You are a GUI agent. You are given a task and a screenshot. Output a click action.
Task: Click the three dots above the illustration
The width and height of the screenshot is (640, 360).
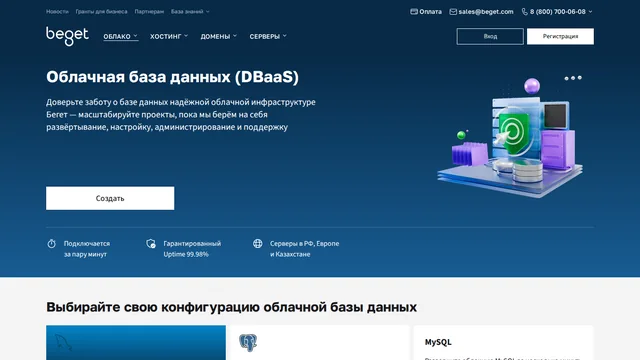(573, 78)
